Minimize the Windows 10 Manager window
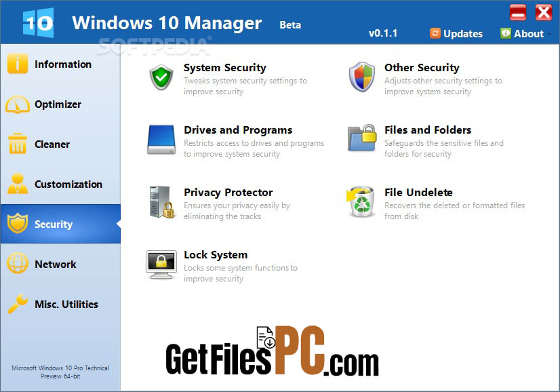 click(518, 13)
